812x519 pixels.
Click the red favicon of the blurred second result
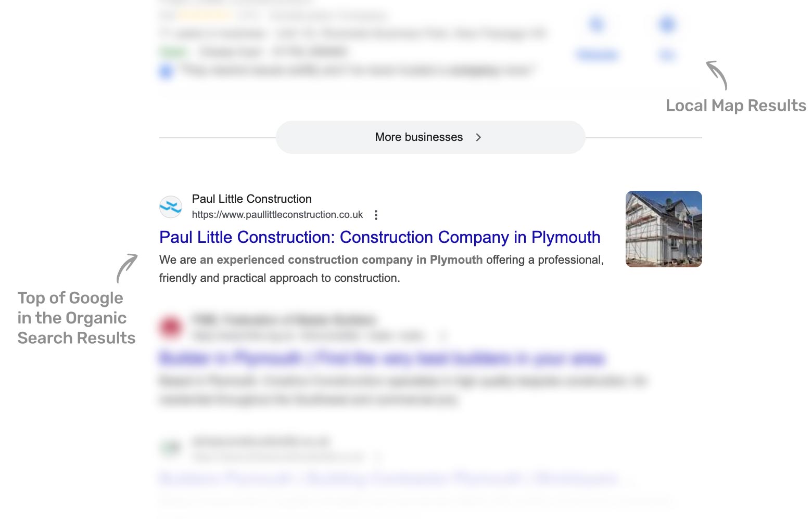[x=171, y=327]
